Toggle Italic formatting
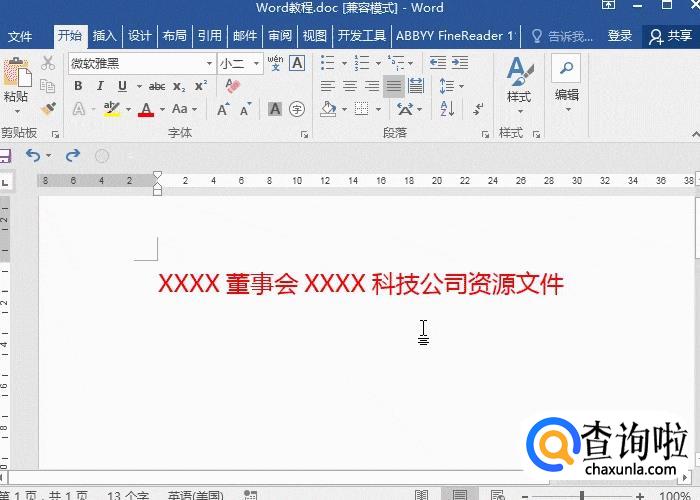 (100, 86)
